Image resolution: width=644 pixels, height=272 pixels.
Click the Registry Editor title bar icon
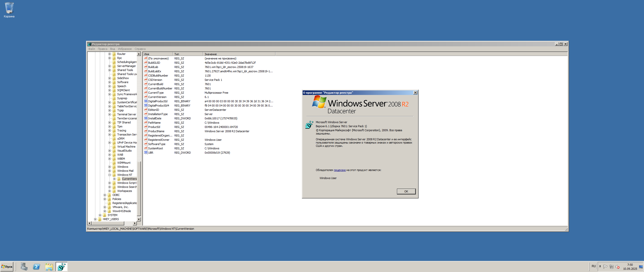click(x=89, y=44)
